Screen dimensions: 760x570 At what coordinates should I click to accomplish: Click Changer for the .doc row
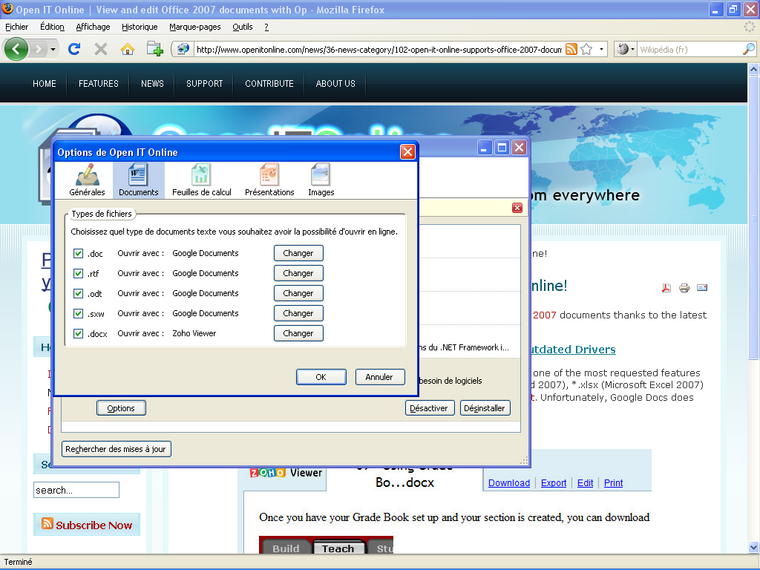pos(298,253)
